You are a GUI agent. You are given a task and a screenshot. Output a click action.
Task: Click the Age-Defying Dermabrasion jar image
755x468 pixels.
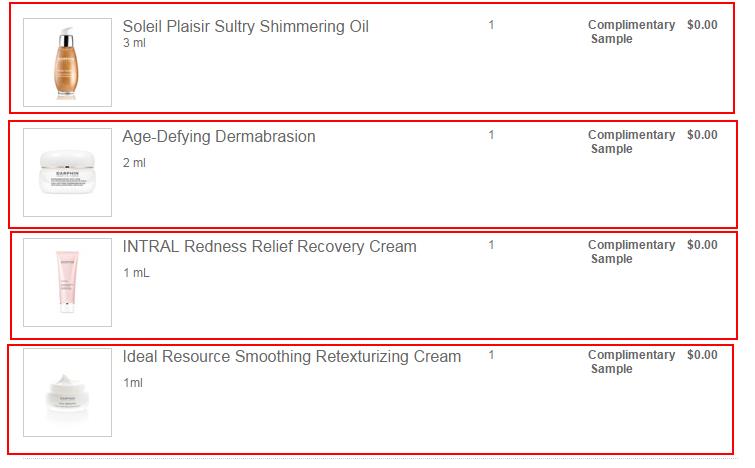pyautogui.click(x=67, y=172)
